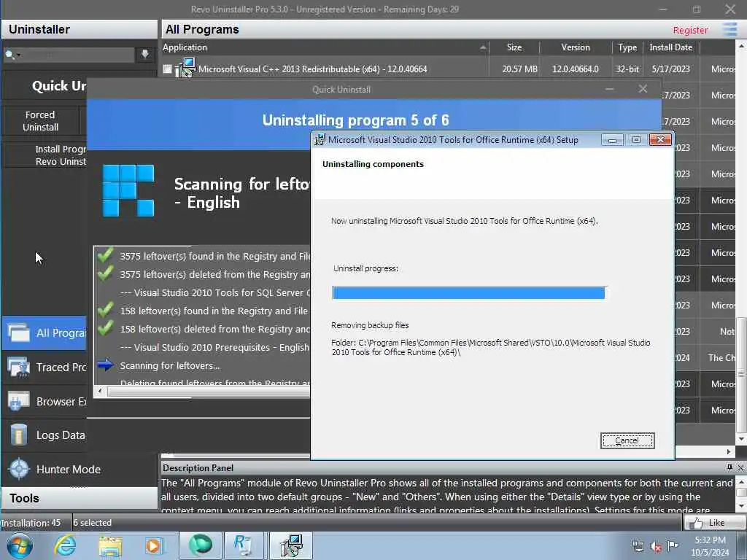This screenshot has width=747, height=560.
Task: Tick checkbox for Microsoft Visual C++ 2013 Redistributable
Action: (167, 69)
